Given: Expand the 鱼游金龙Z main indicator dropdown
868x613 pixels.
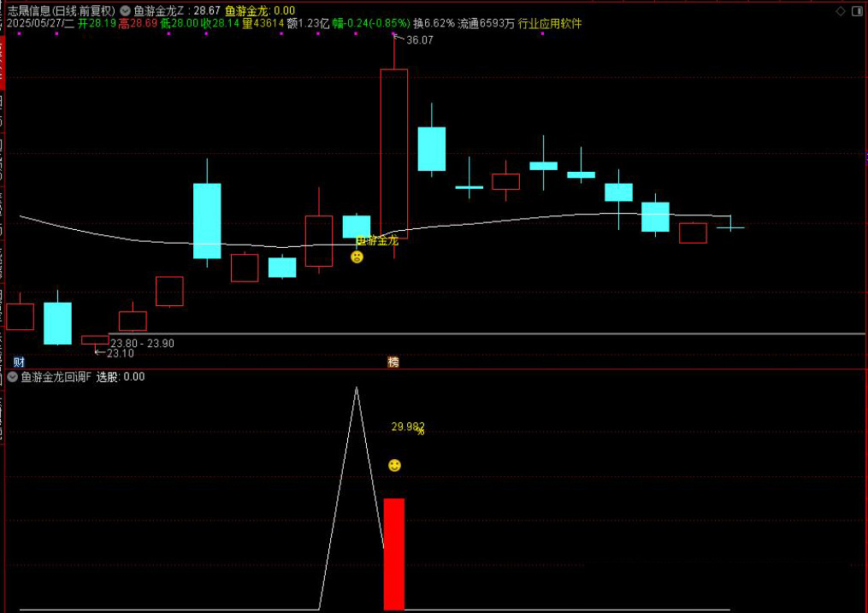Looking at the screenshot, I should (126, 11).
